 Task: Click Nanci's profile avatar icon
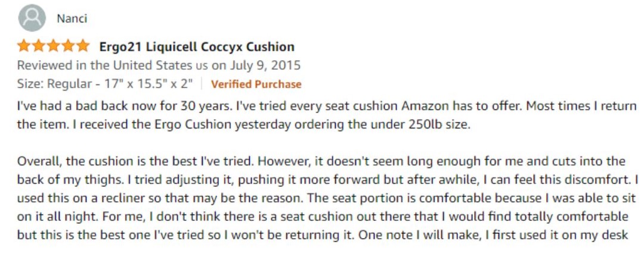click(x=32, y=18)
